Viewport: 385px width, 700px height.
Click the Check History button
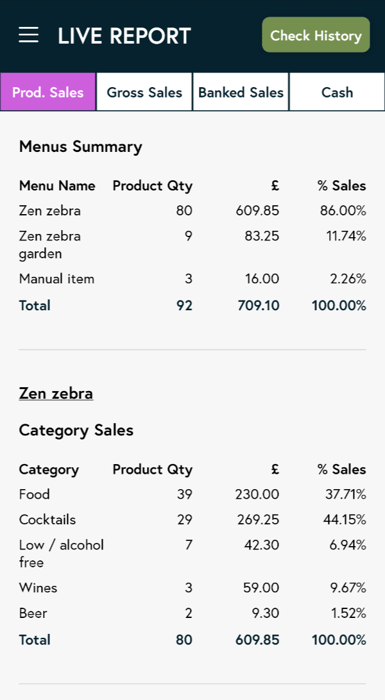click(316, 35)
